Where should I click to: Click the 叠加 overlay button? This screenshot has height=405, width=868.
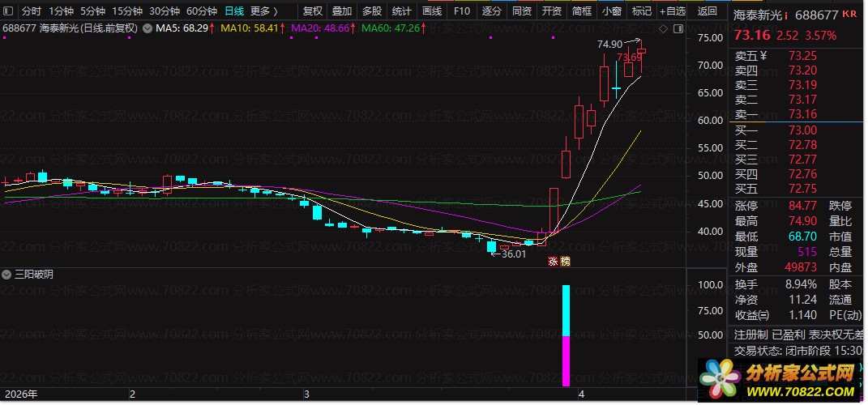342,11
